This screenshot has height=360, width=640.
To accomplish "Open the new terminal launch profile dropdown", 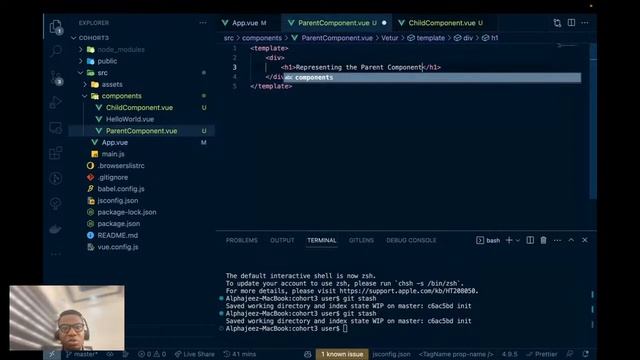I will click(x=518, y=240).
